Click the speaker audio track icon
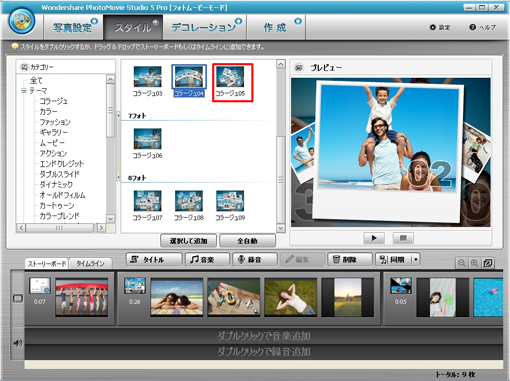Screen dimensions: 510x381 point(18,343)
